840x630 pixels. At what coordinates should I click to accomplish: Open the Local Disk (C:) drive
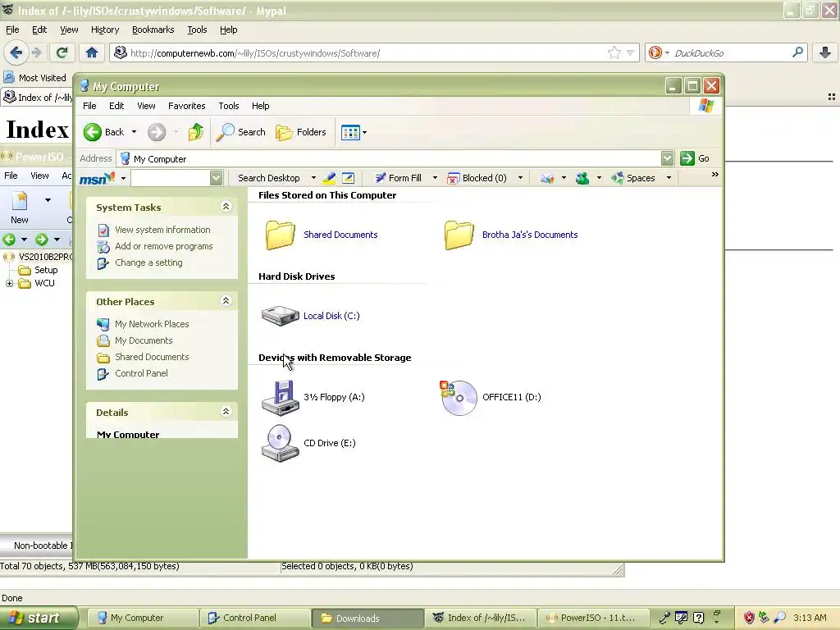click(311, 316)
